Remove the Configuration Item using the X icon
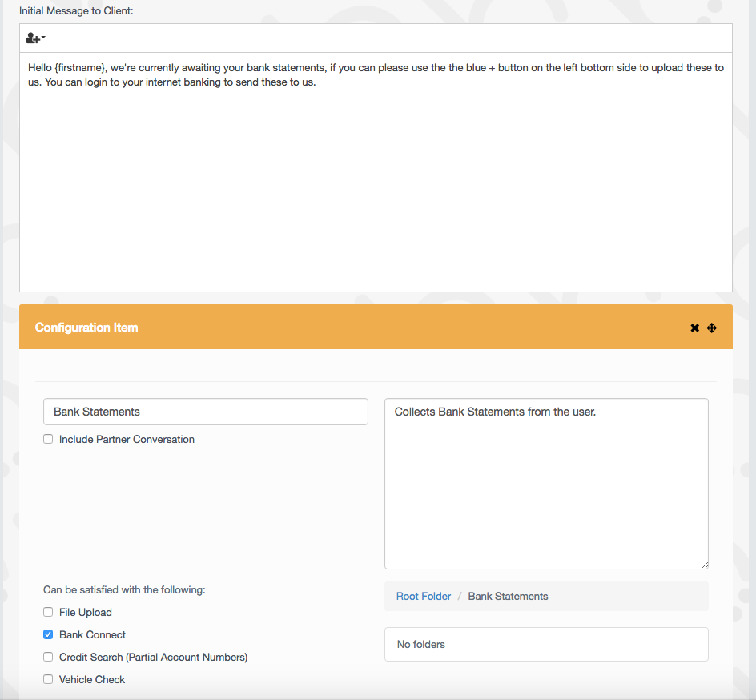Screen dimensions: 756x700 coord(694,328)
